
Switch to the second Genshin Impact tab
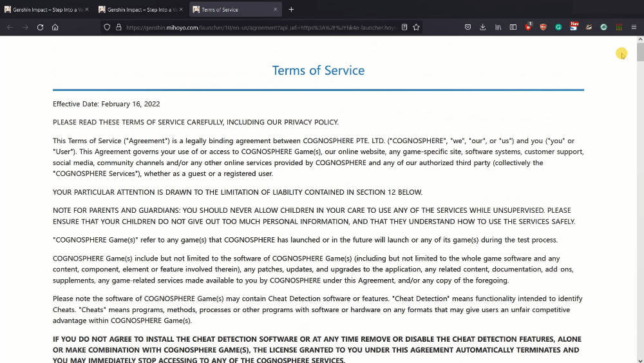pos(138,10)
